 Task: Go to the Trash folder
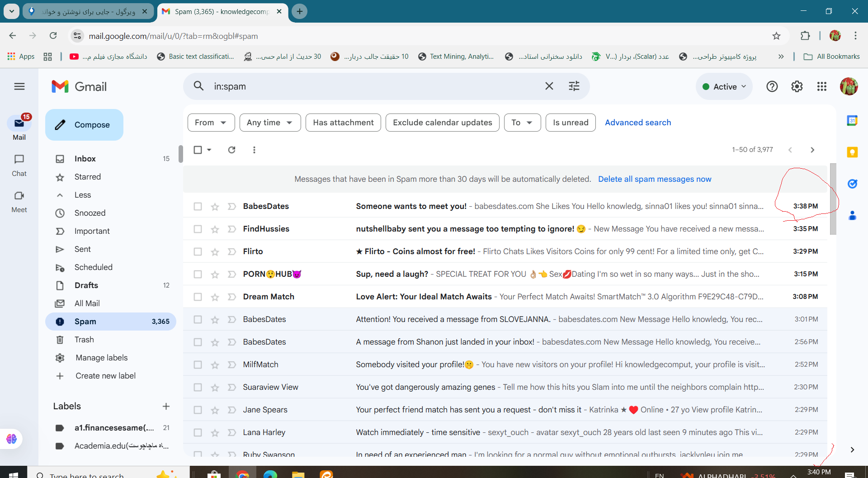(x=84, y=340)
